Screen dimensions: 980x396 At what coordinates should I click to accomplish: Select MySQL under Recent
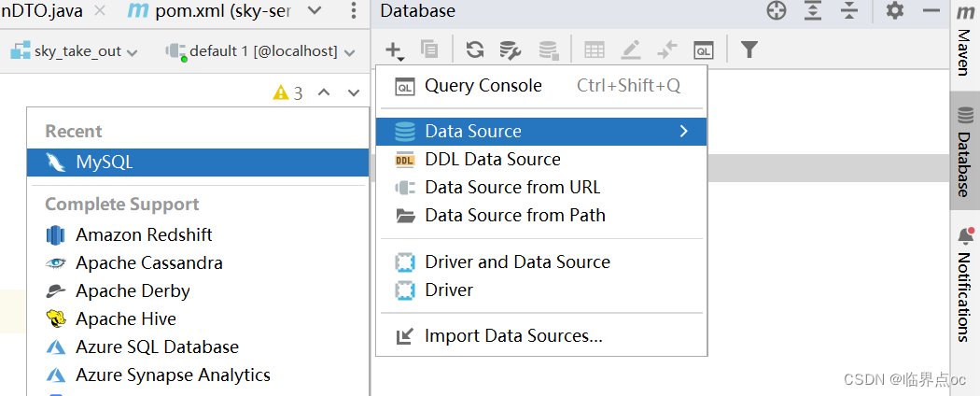[105, 163]
